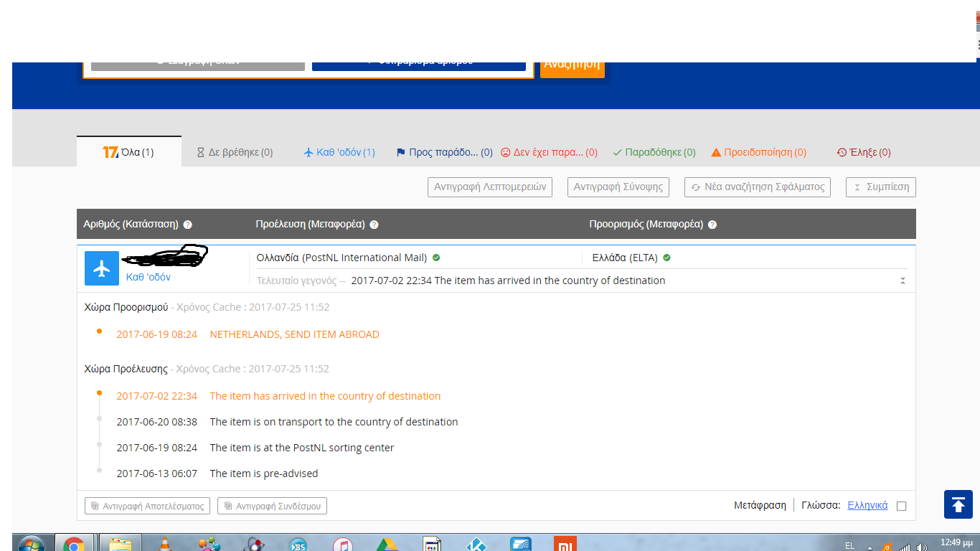Click green check beside Ελλάδα (ELTA)
This screenshot has width=980, height=551.
[x=666, y=258]
